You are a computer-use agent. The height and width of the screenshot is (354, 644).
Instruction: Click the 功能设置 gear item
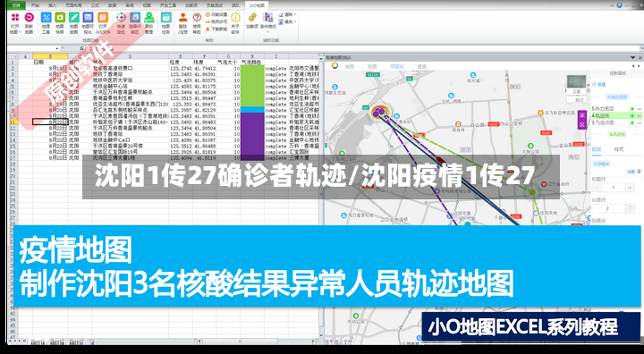(216, 14)
